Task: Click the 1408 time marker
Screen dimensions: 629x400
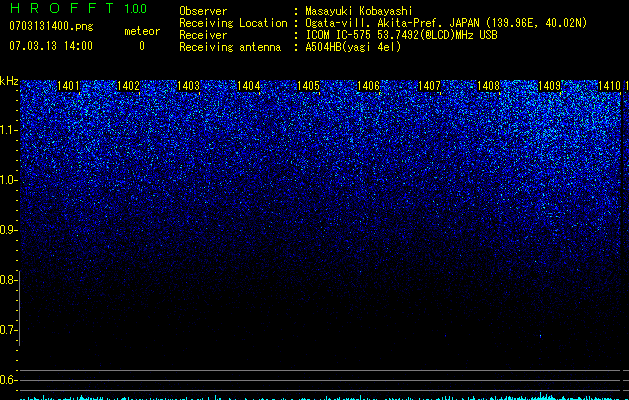Action: point(489,86)
